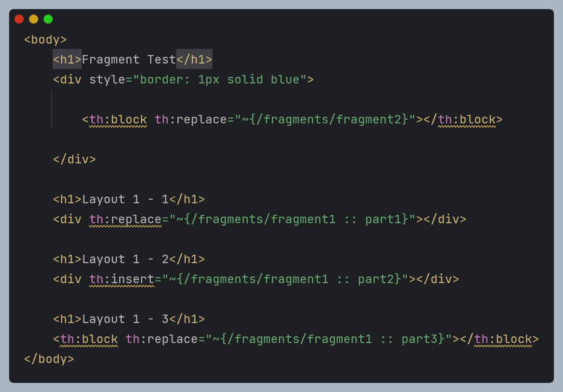563x392 pixels.
Task: Click the 'Layout 1 - 2' heading text
Action: tap(125, 259)
